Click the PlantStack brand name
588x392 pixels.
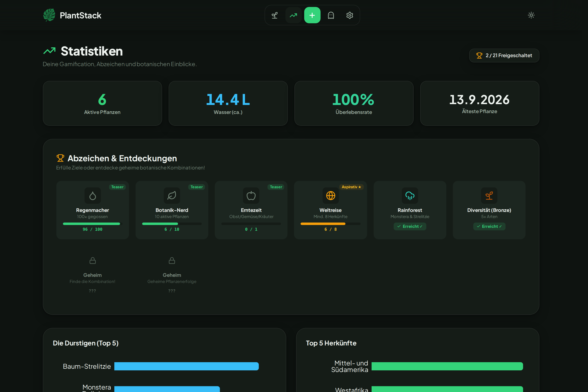point(80,16)
